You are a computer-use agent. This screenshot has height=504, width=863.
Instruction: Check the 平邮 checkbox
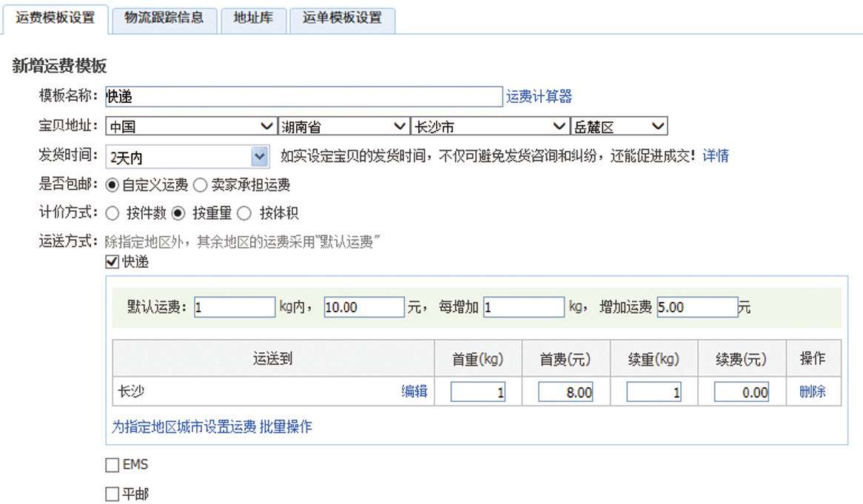point(112,494)
